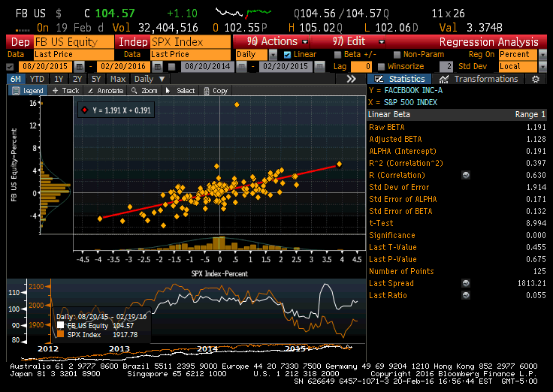
Task: Click the Legend toolbar icon
Action: click(x=17, y=91)
